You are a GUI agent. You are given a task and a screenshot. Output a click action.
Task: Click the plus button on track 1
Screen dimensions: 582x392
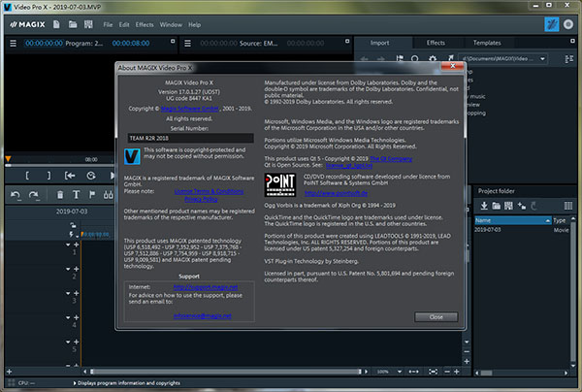[x=76, y=245]
